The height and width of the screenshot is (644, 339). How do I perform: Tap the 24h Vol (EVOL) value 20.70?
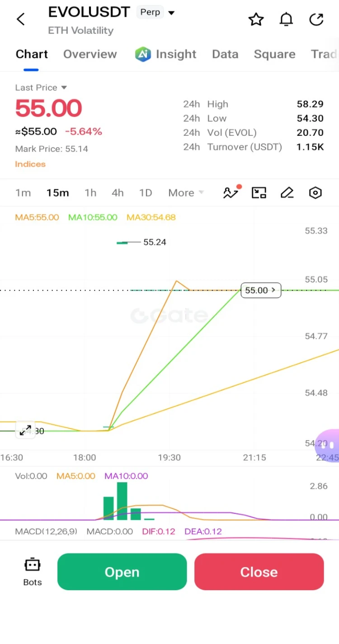[310, 133]
